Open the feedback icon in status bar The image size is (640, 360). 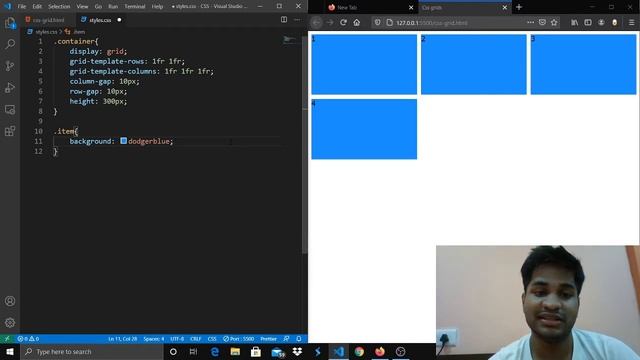[287, 339]
